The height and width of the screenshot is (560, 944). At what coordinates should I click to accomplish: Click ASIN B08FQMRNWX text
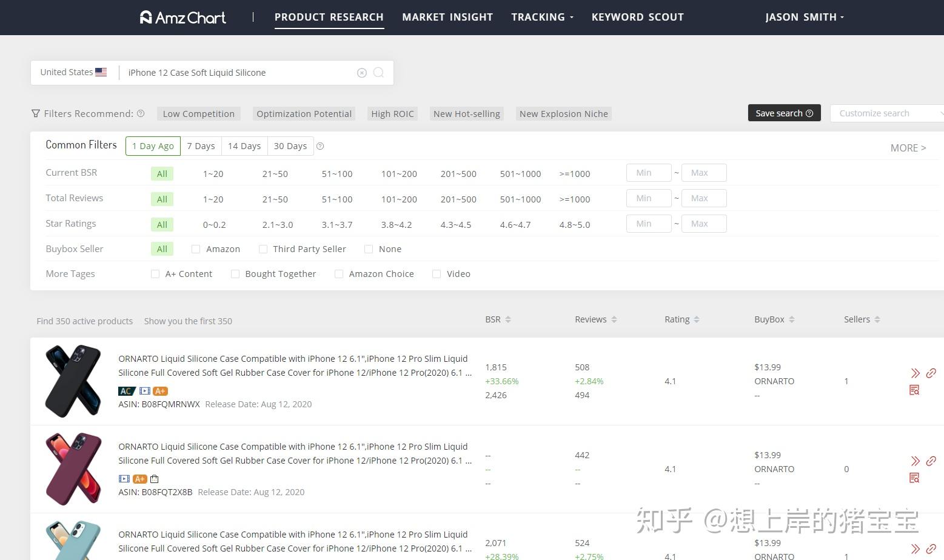[x=159, y=404]
